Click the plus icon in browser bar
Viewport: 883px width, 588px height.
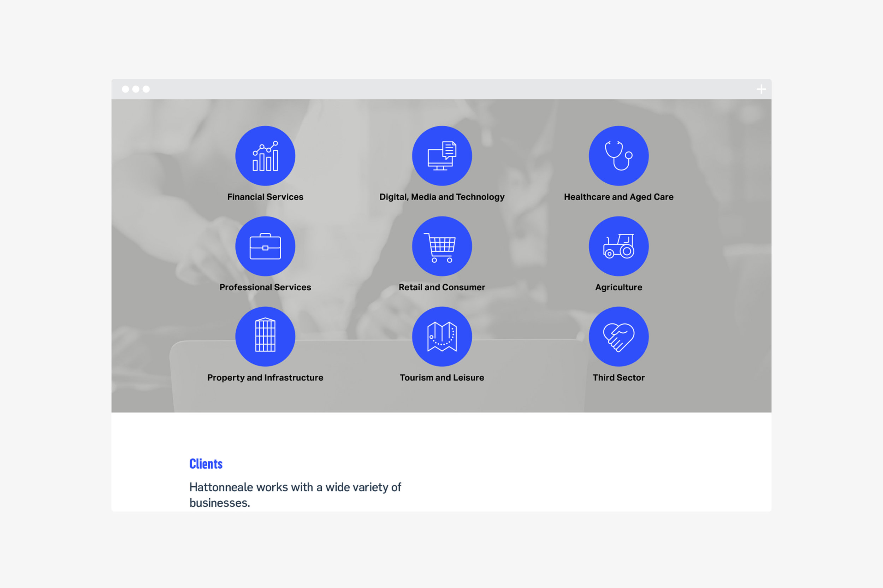coord(761,89)
